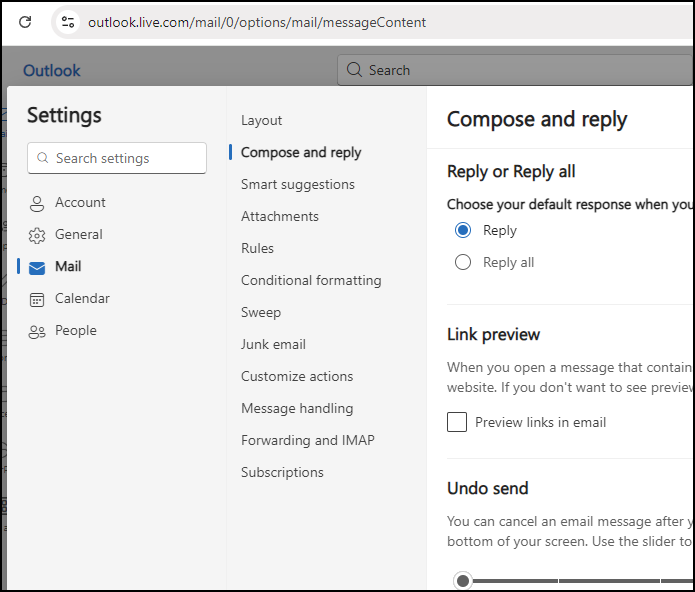Click the Settings dialog title

coord(64,115)
